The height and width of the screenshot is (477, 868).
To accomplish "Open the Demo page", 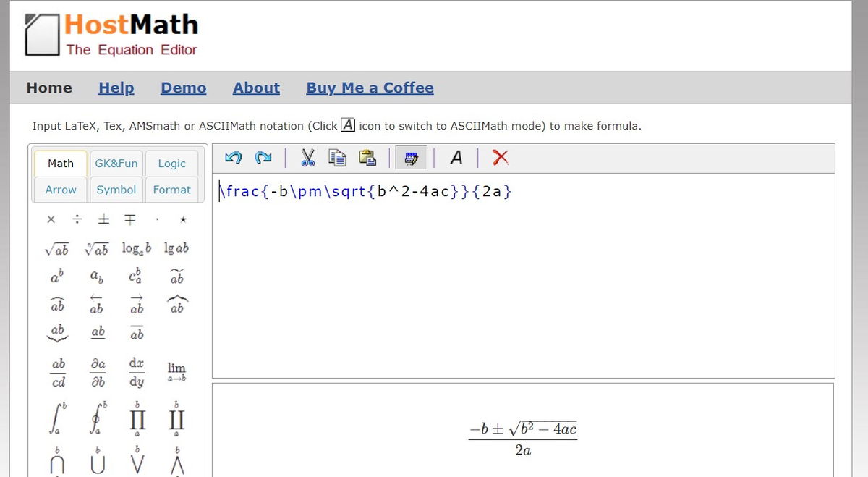I will (183, 88).
